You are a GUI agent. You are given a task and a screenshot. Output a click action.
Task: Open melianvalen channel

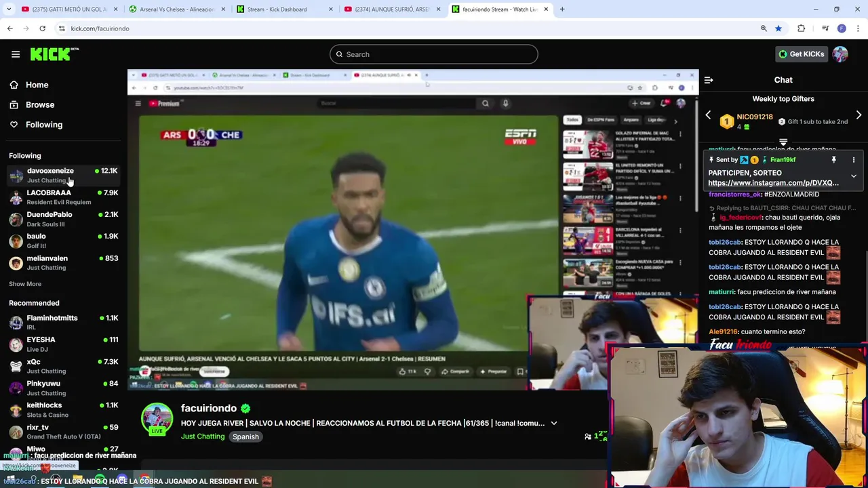(x=63, y=263)
